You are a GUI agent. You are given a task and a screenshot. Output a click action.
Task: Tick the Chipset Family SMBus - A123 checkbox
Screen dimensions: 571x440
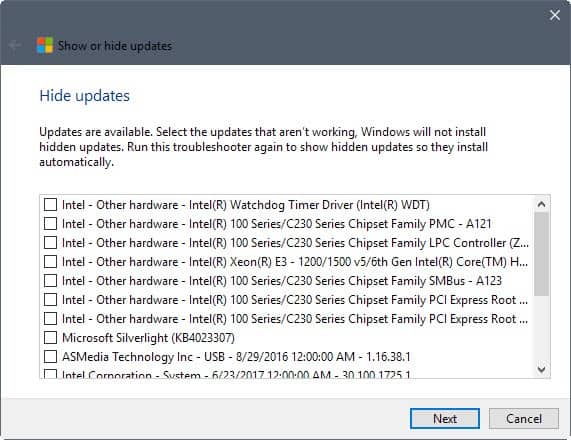point(50,280)
